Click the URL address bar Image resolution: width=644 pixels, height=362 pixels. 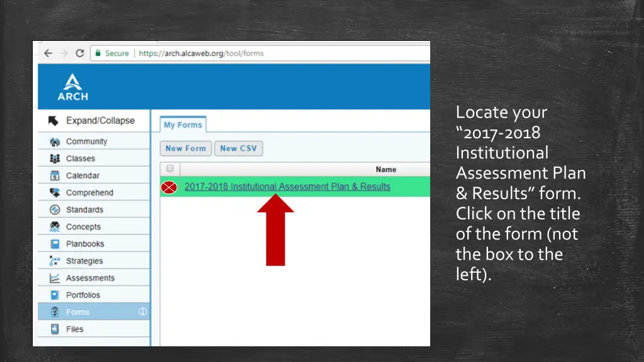pyautogui.click(x=261, y=53)
